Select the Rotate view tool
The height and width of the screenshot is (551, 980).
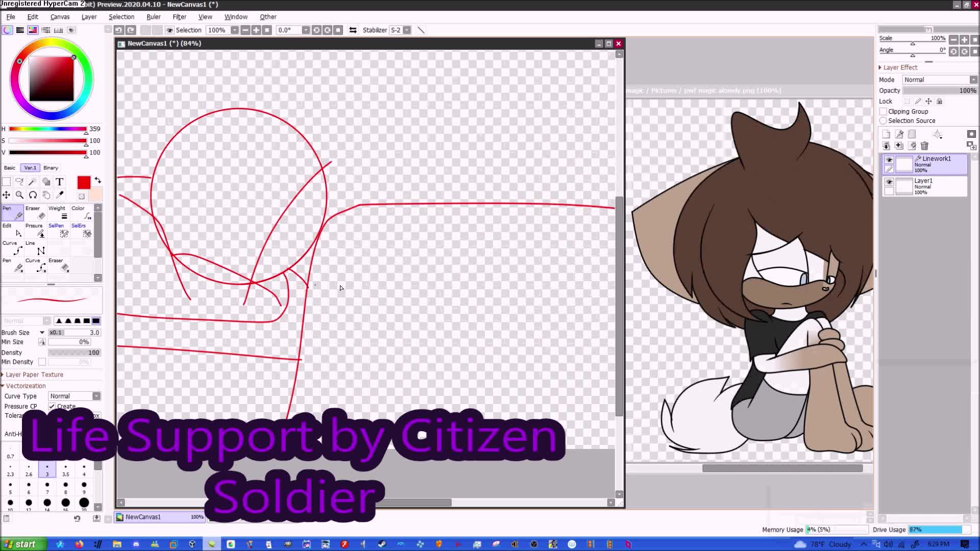pyautogui.click(x=33, y=195)
